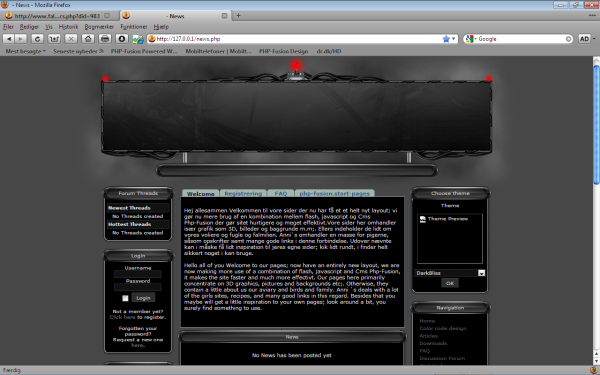Expand the Mest besøgte bookmarks folder

coord(25,51)
